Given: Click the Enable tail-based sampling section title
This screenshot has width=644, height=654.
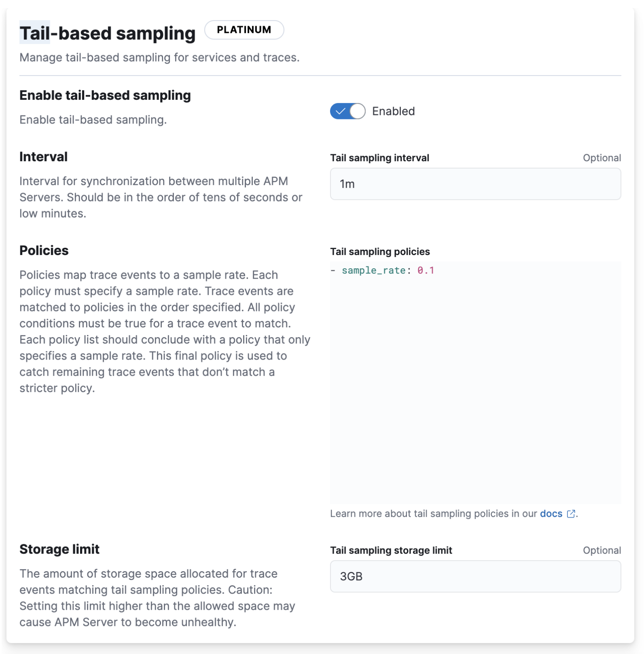Looking at the screenshot, I should (x=105, y=96).
